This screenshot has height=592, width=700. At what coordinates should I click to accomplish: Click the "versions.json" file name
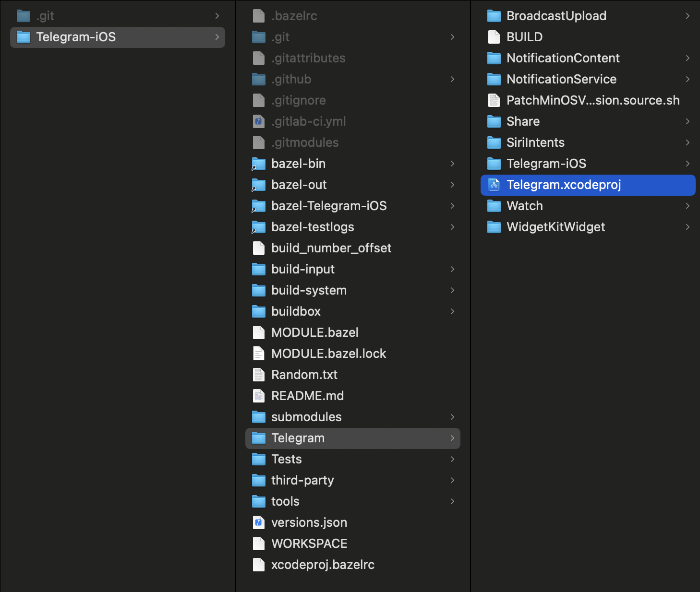coord(309,522)
